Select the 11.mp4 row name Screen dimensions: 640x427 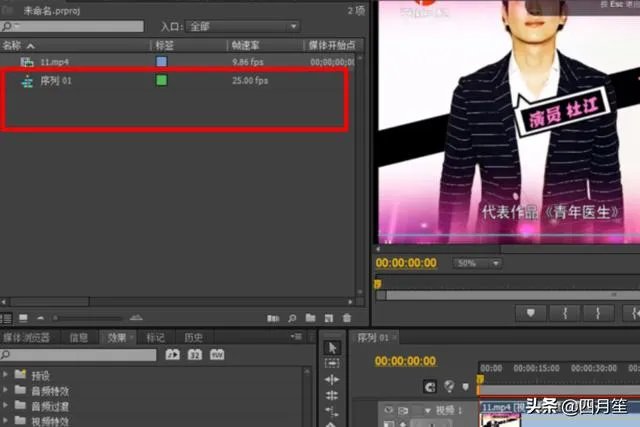[54, 62]
